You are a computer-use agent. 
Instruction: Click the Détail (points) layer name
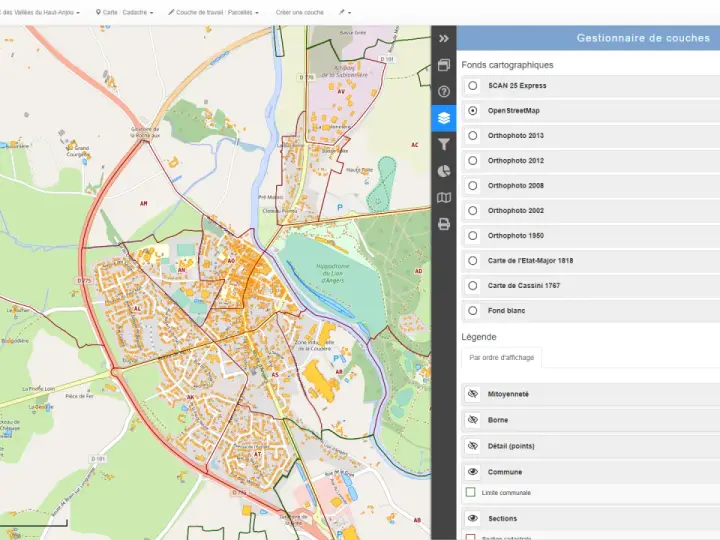click(511, 446)
